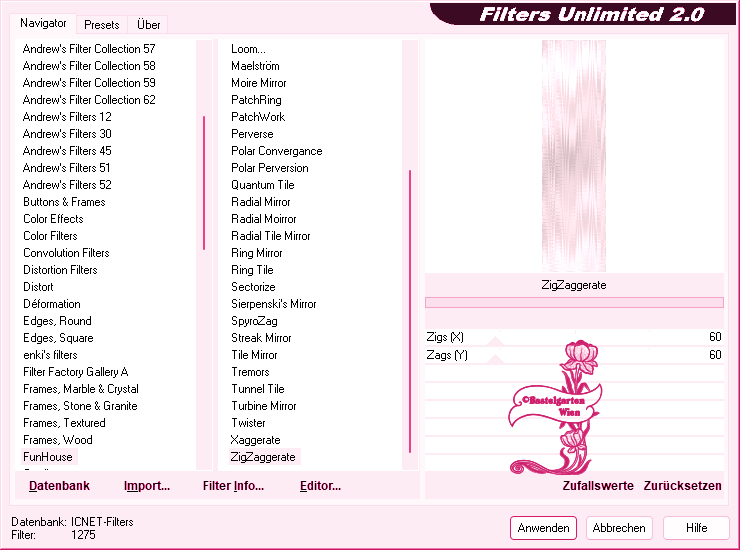Select the FunHouse category
This screenshot has width=740, height=550.
pyautogui.click(x=48, y=457)
